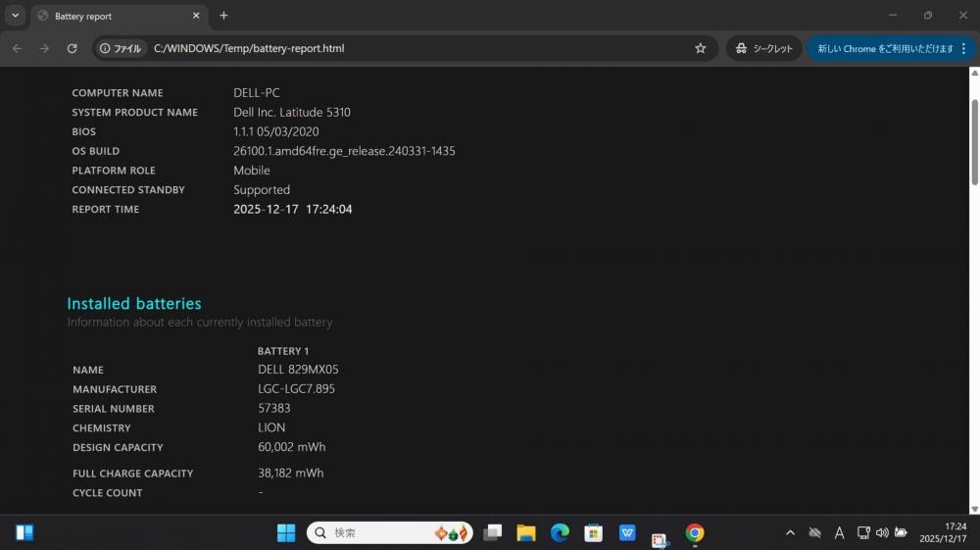This screenshot has width=980, height=550.
Task: Click the DELL-PC computer name value
Action: click(x=256, y=92)
